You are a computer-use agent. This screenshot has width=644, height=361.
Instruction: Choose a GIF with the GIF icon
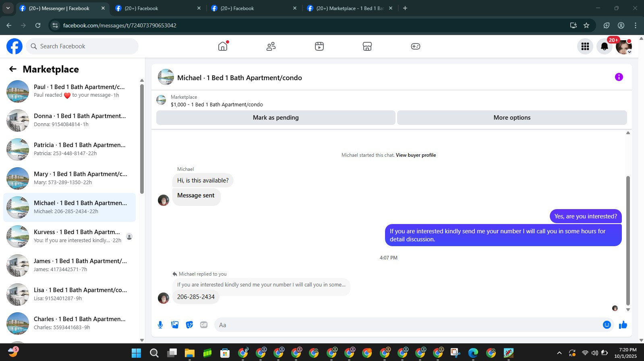click(x=204, y=325)
